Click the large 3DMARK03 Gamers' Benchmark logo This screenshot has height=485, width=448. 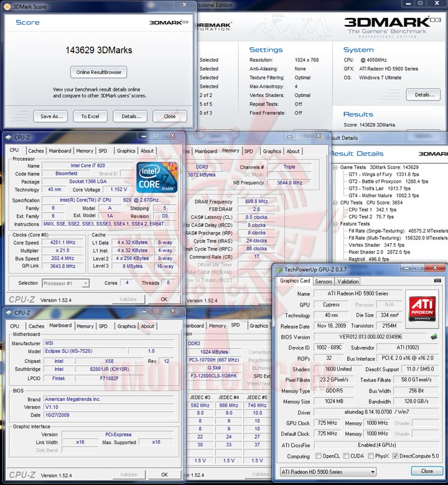pyautogui.click(x=392, y=27)
